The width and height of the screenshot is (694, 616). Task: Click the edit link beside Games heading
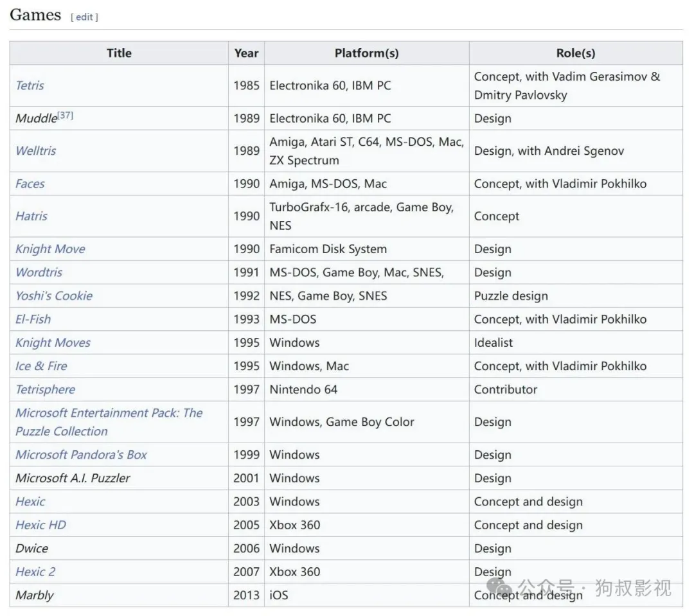click(84, 17)
